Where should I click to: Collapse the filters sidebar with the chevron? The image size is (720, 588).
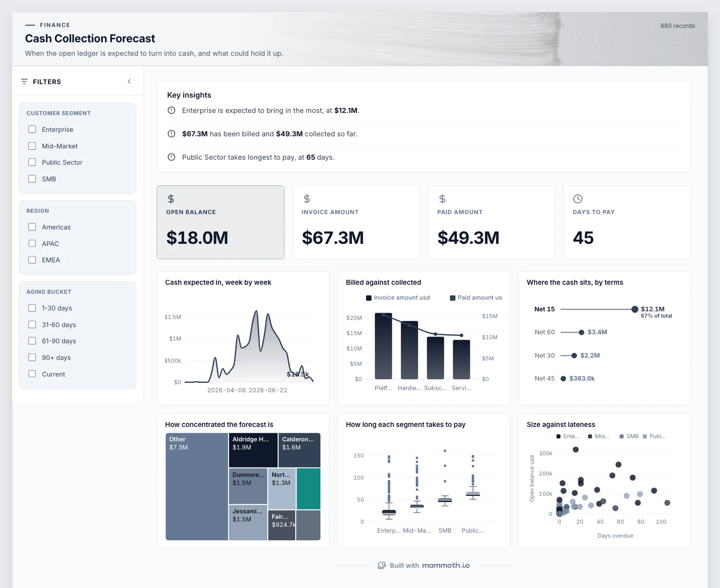coord(129,81)
